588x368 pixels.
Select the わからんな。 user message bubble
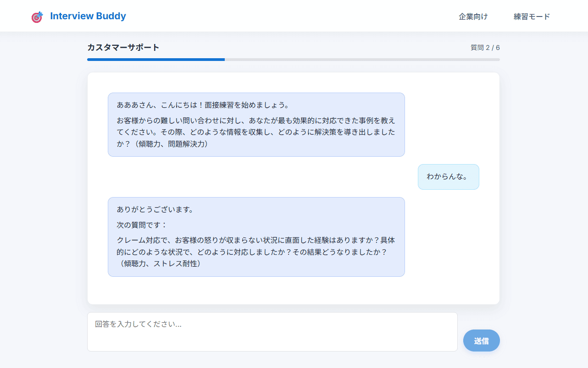click(448, 176)
